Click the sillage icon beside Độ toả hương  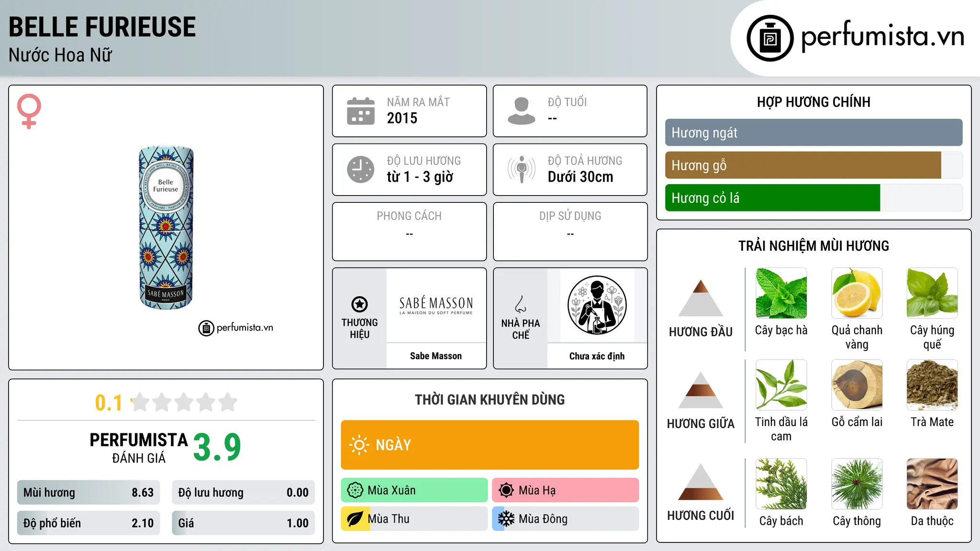pos(522,169)
